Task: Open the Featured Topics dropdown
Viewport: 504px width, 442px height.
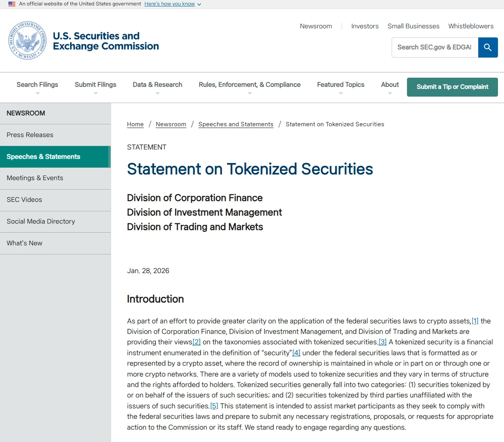Action: pyautogui.click(x=341, y=87)
